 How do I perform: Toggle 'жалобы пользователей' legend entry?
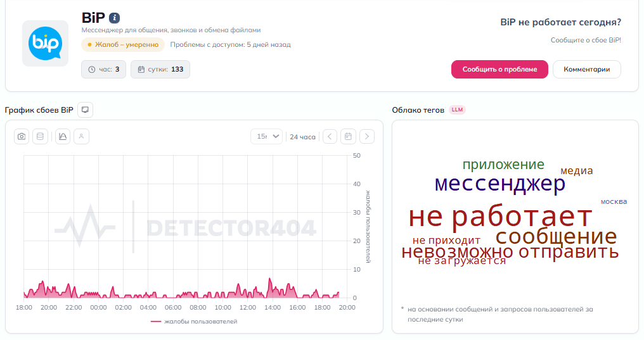[x=194, y=322]
